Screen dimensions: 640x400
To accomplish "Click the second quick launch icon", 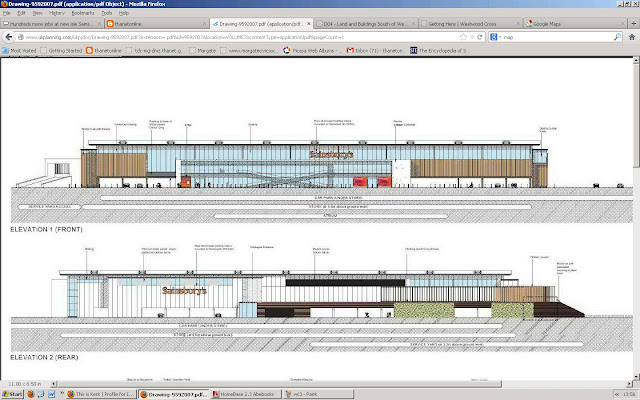I will coord(41,394).
